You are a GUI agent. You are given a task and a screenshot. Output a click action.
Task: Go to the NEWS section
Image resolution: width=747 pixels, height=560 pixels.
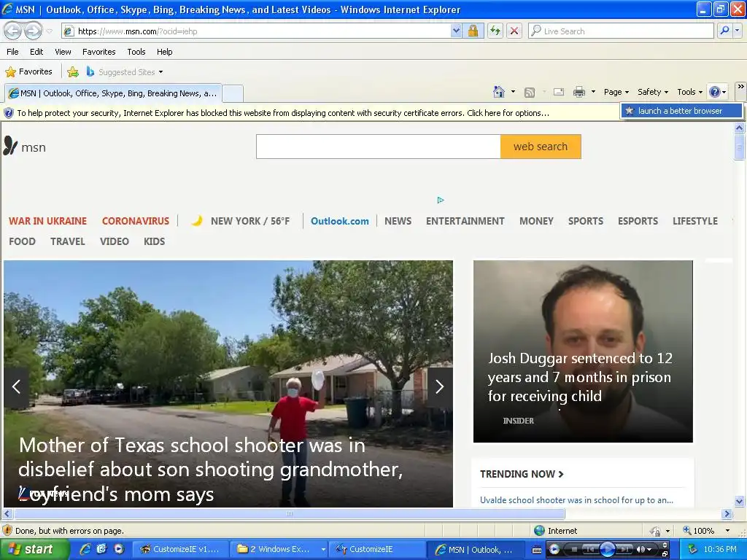pyautogui.click(x=398, y=221)
